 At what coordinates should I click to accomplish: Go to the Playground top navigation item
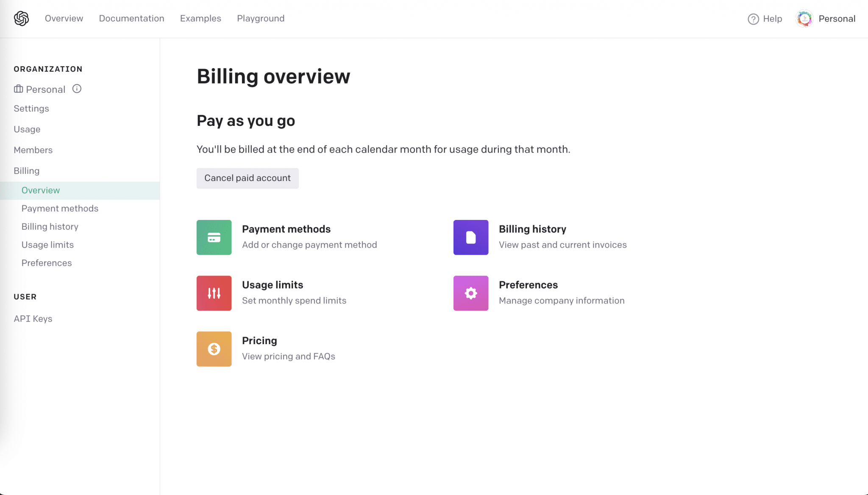pos(261,18)
